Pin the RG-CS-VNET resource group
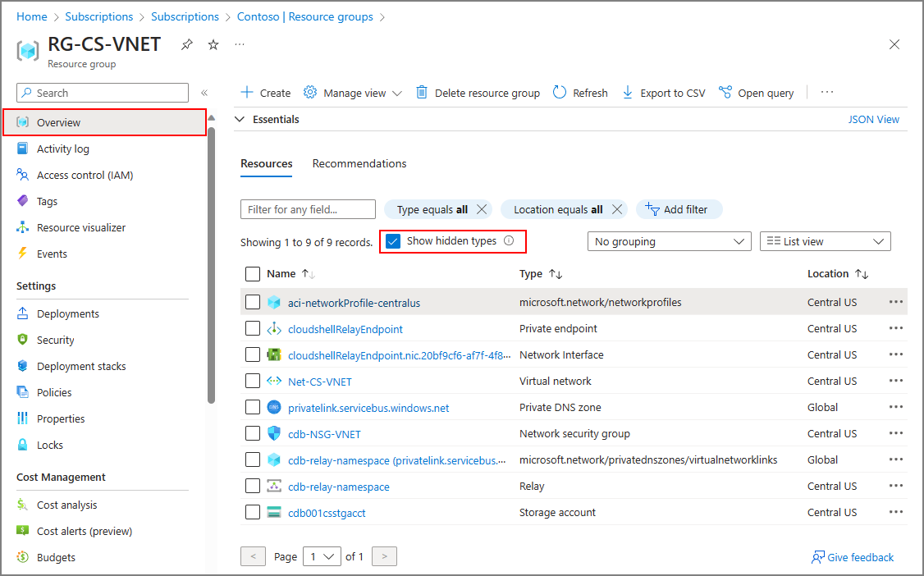This screenshot has height=576, width=924. (x=187, y=45)
